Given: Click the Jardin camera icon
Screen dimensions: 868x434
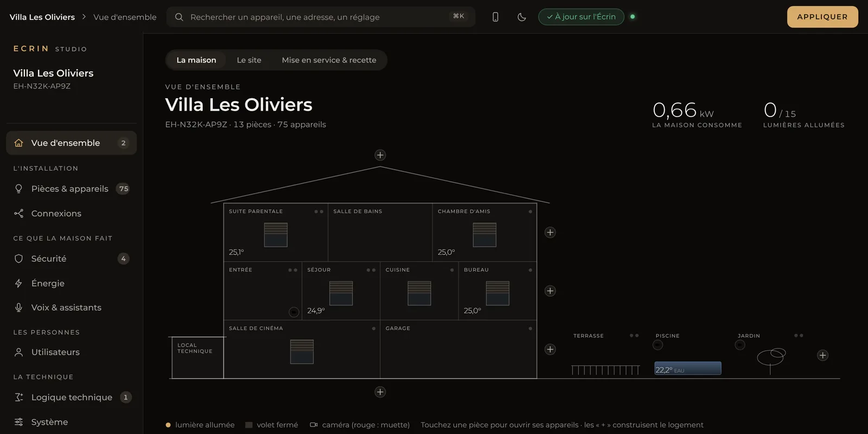Looking at the screenshot, I should 740,345.
